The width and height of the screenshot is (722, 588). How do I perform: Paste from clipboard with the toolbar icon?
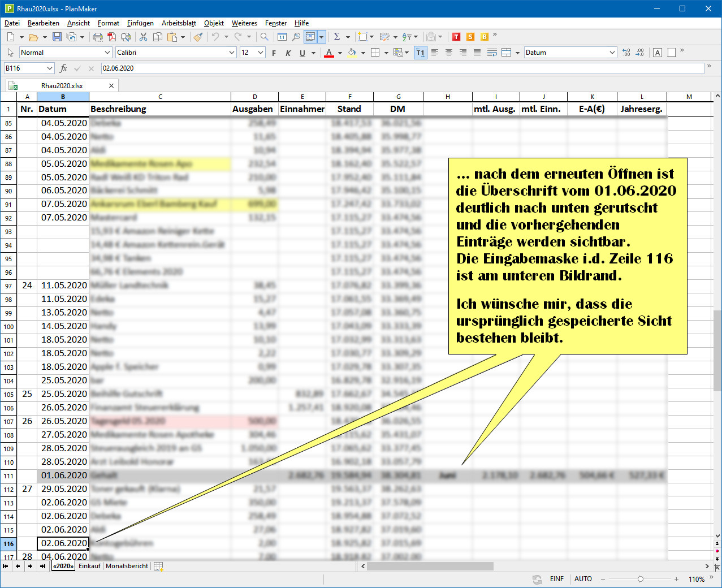pyautogui.click(x=172, y=37)
